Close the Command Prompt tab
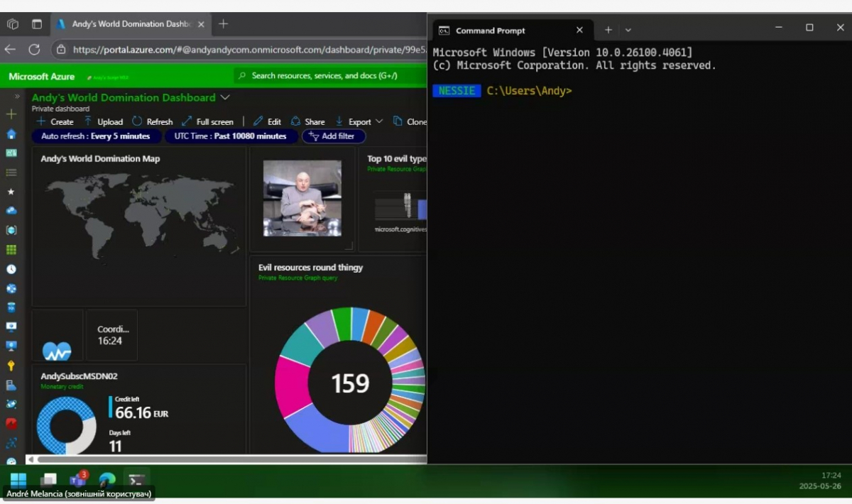 pos(579,30)
